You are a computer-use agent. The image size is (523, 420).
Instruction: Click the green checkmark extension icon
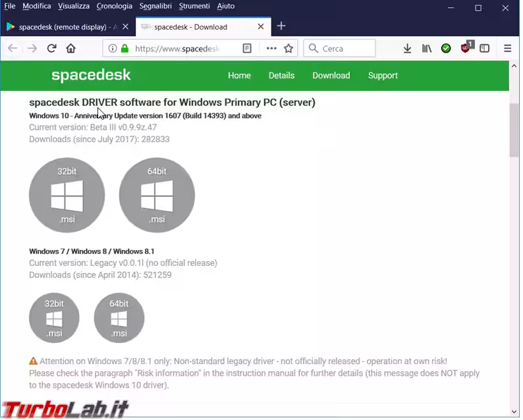[446, 49]
